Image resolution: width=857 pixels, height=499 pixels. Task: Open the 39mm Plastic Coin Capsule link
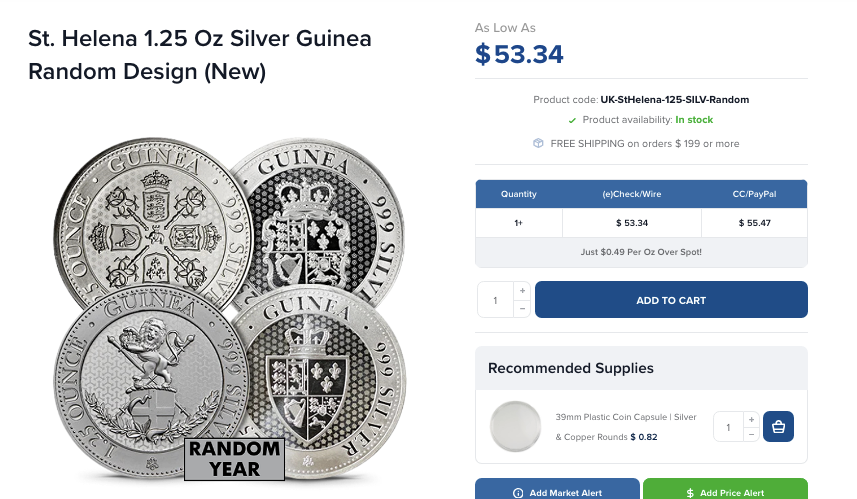(x=625, y=416)
